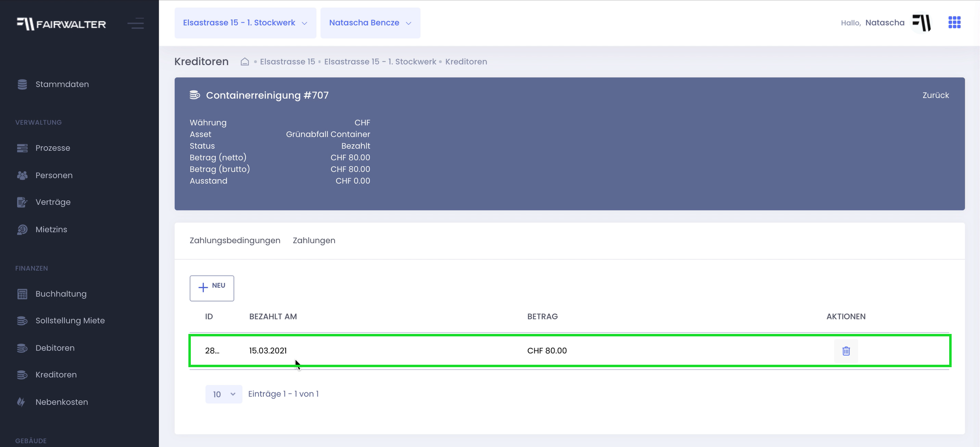The width and height of the screenshot is (980, 447).
Task: Navigate to Debitoren
Action: tap(55, 348)
